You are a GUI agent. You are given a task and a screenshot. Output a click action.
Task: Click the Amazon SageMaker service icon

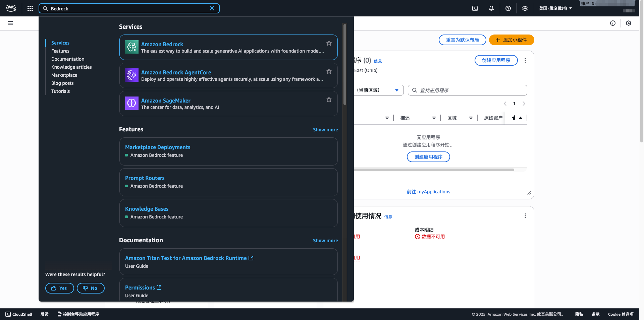tap(131, 103)
